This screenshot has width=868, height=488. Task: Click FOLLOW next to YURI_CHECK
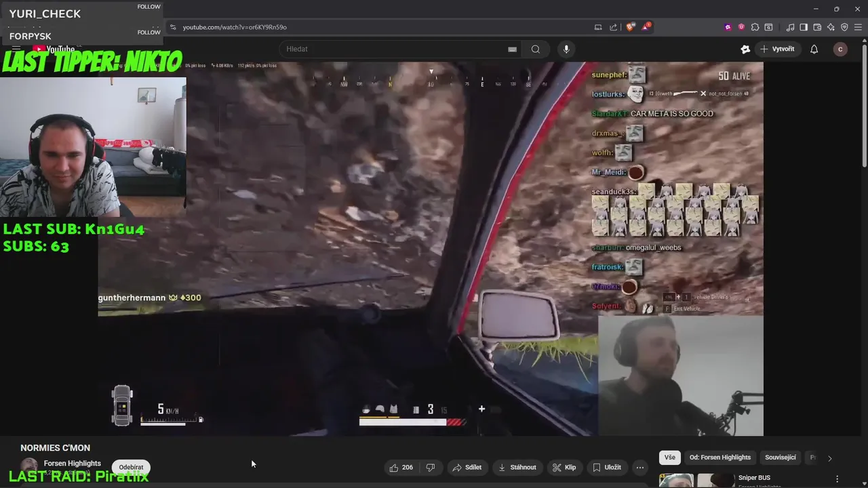[x=149, y=7]
